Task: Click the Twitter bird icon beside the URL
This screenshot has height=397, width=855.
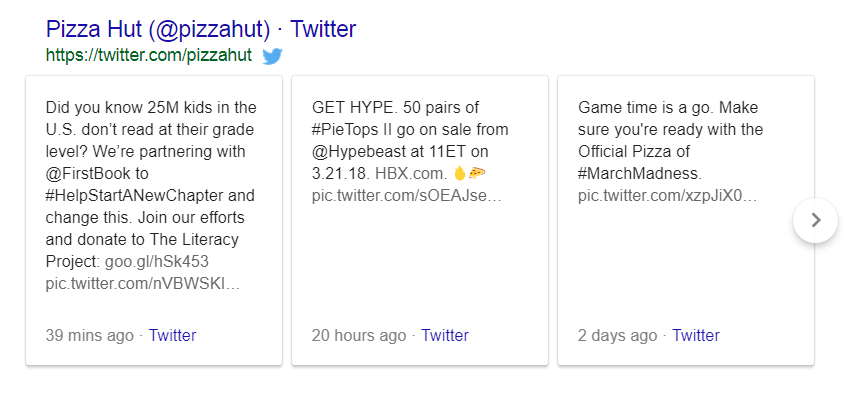Action: pos(272,56)
